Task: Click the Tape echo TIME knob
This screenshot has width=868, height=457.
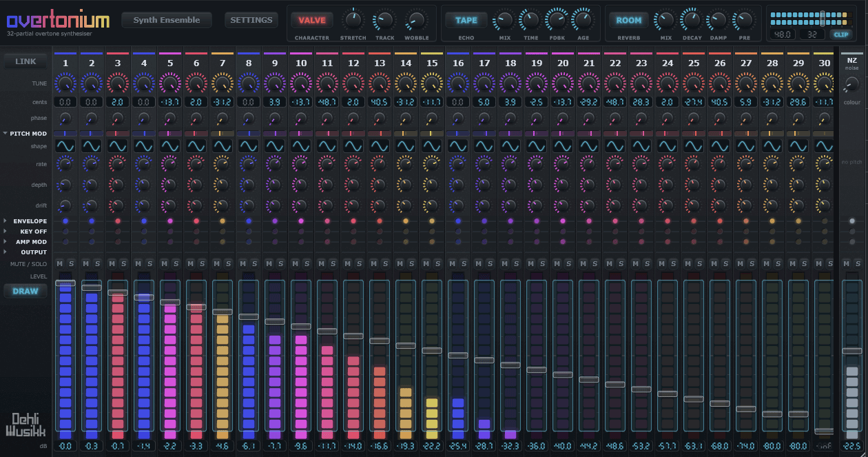Action: (x=530, y=21)
